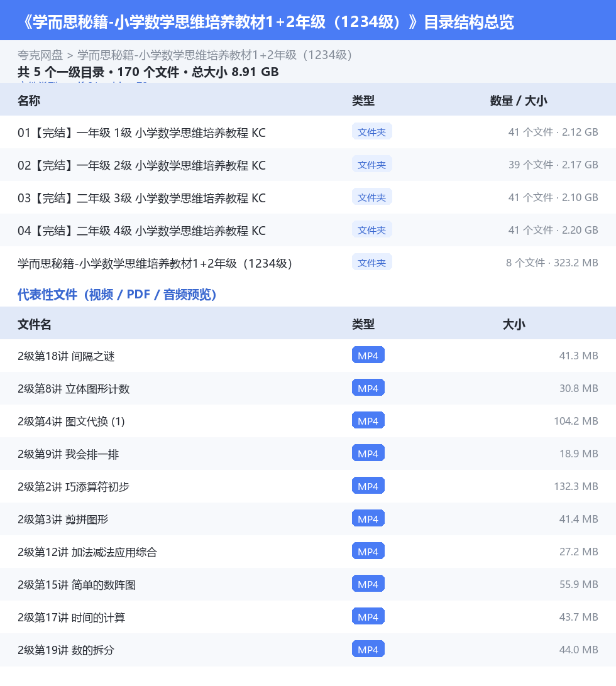Click the size value 41 个文件 · 2.12 GB
Viewport: 616px width, 686px height.
point(553,132)
